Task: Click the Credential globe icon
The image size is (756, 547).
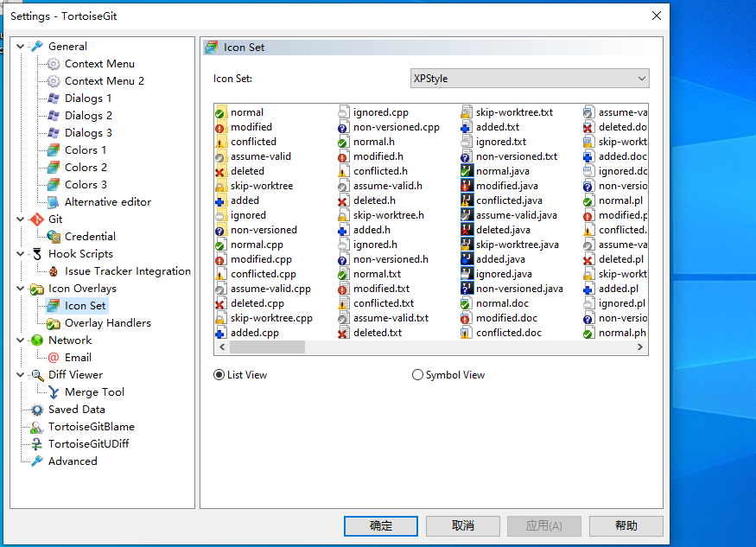Action: coord(54,237)
